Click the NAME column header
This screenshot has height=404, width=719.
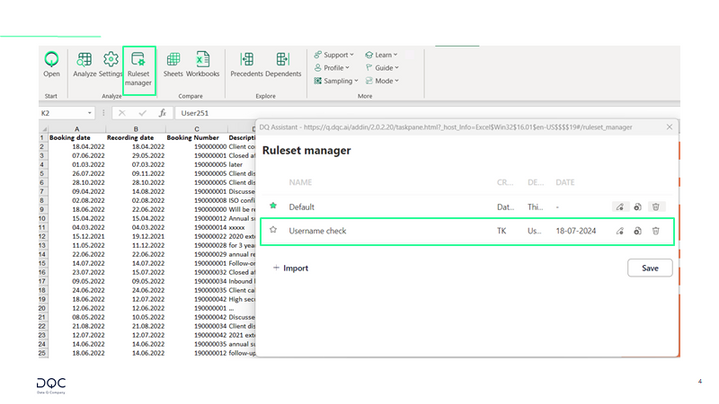(300, 183)
